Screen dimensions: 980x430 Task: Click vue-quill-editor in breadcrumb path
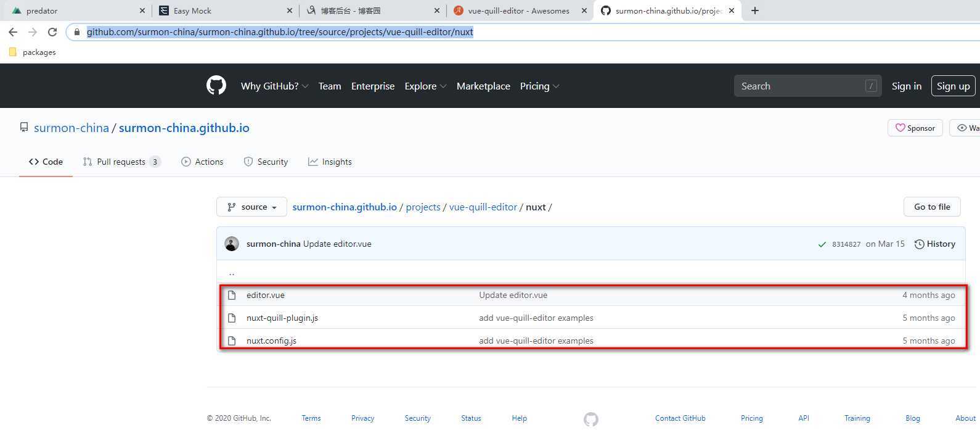point(483,207)
